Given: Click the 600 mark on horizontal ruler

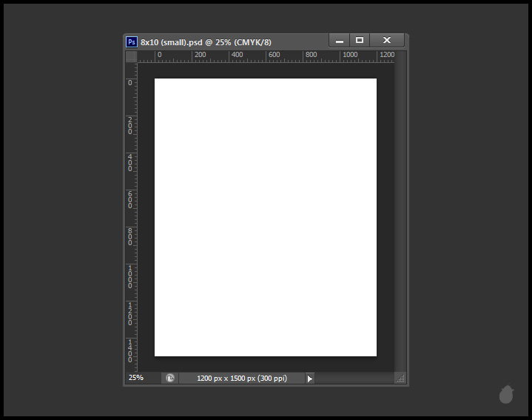Looking at the screenshot, I should [x=273, y=56].
